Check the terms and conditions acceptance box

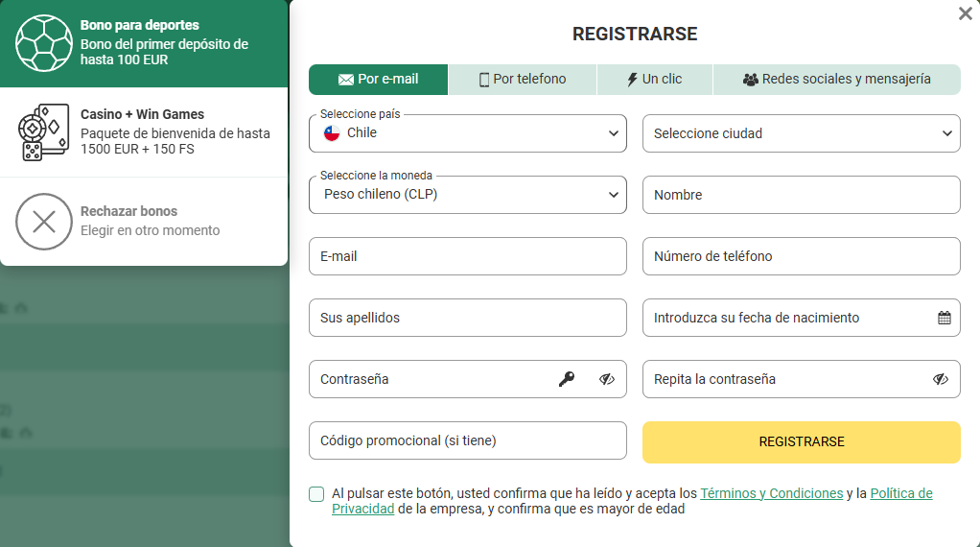pos(316,494)
